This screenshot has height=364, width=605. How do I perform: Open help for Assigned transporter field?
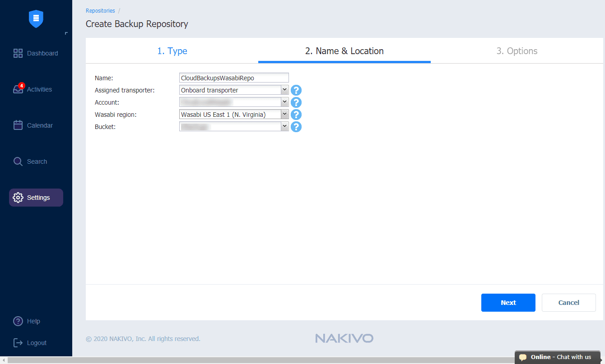pyautogui.click(x=296, y=90)
